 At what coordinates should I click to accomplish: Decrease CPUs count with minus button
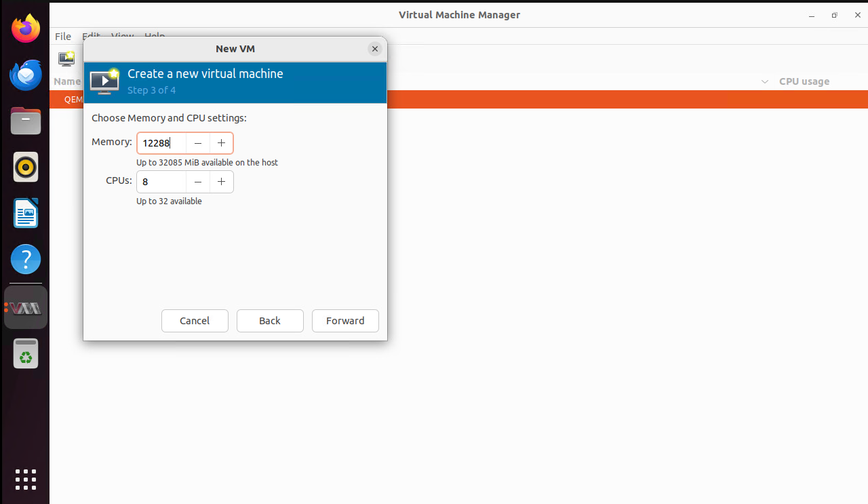tap(198, 182)
